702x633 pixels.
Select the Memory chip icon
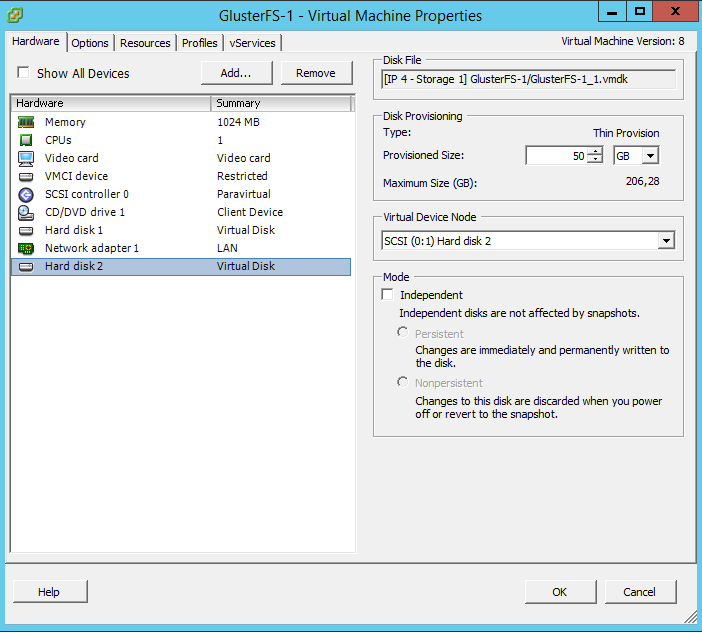coord(26,122)
